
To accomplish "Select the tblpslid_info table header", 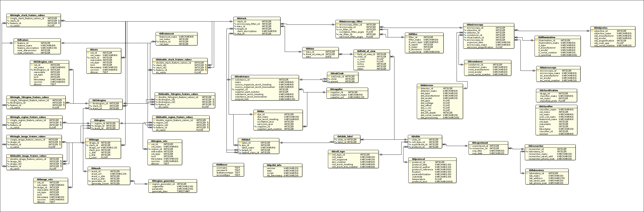I will [283, 165].
